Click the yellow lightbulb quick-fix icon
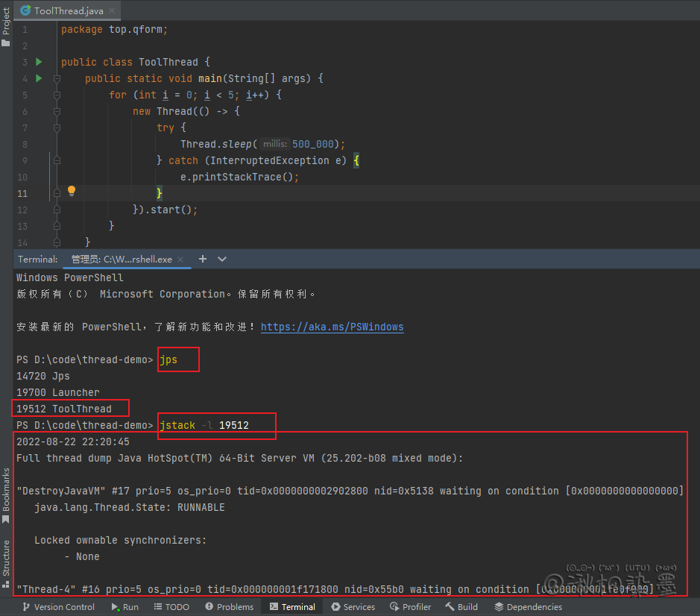Image resolution: width=700 pixels, height=616 pixels. (72, 192)
